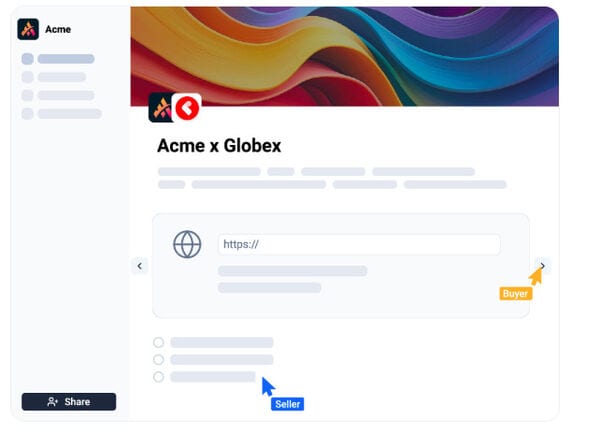Click the colorful wave banner image
The width and height of the screenshot is (600, 434).
344,56
